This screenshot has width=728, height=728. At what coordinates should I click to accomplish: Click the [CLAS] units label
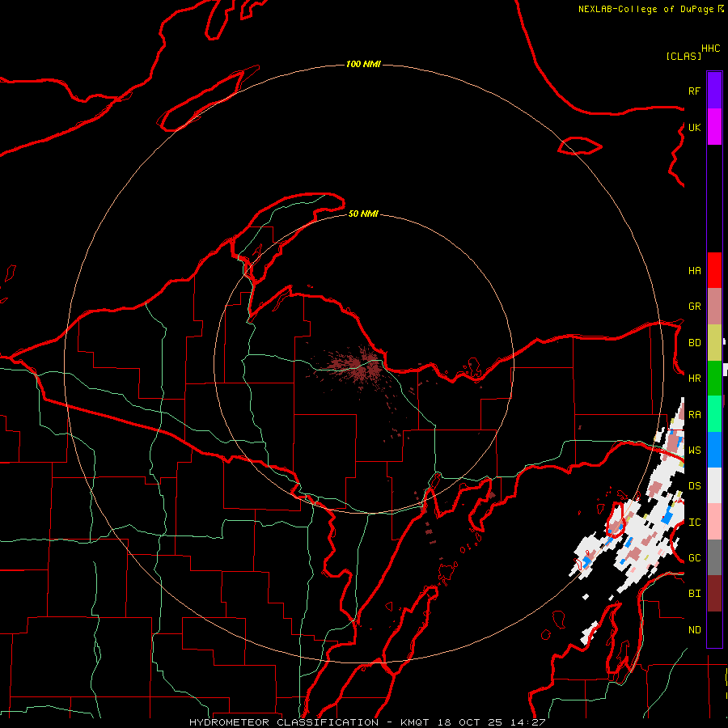coord(684,56)
